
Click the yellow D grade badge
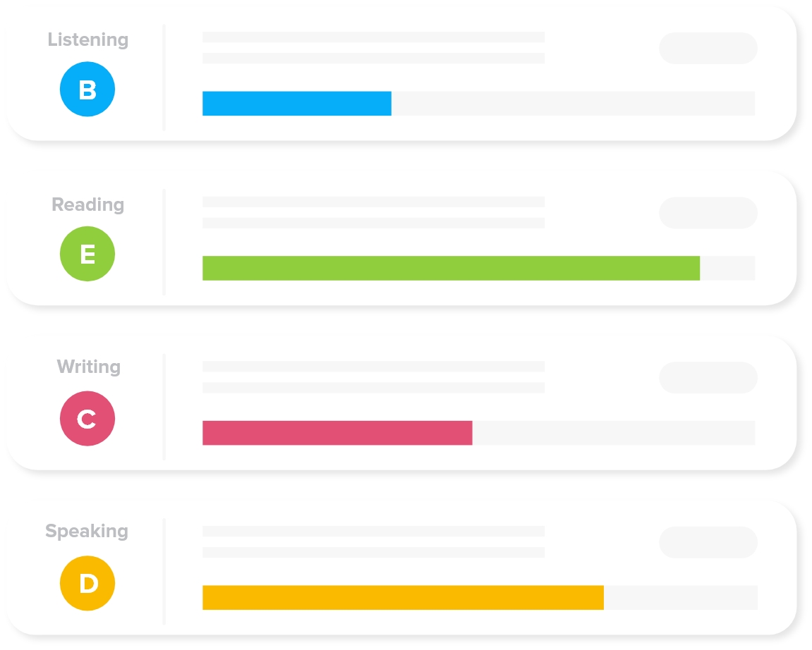87,583
